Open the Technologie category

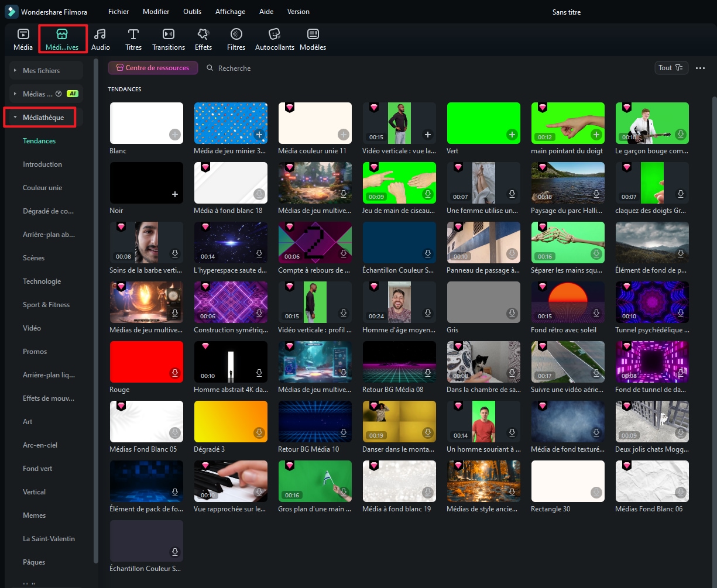coord(42,281)
